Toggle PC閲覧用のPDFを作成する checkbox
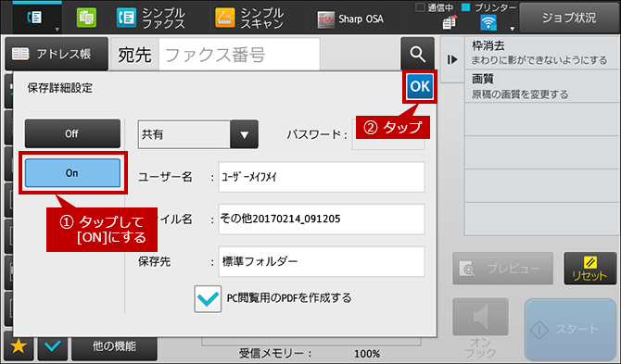 point(208,299)
